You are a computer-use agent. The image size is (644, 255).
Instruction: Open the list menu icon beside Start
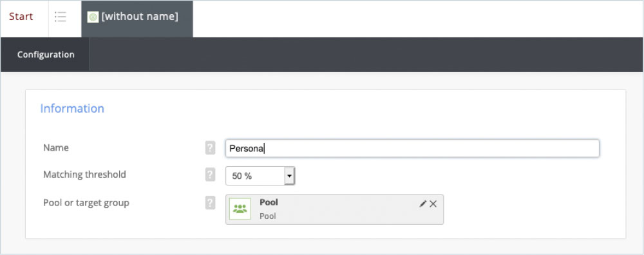point(61,17)
